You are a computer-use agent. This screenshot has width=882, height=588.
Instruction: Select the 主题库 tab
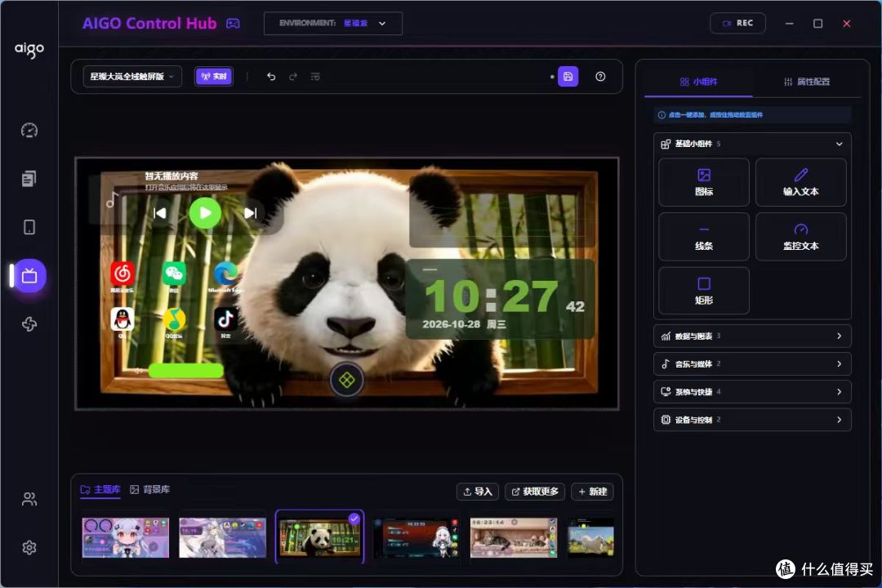pyautogui.click(x=100, y=489)
